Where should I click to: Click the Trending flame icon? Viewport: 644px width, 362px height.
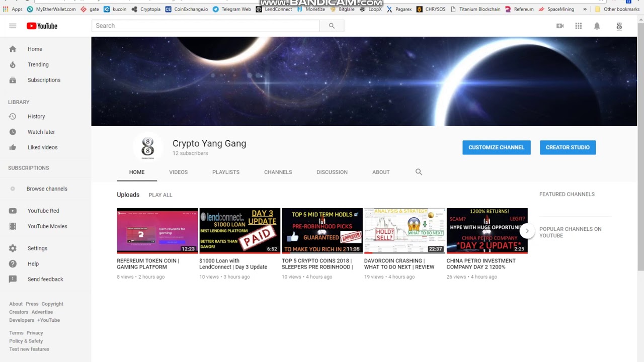13,64
